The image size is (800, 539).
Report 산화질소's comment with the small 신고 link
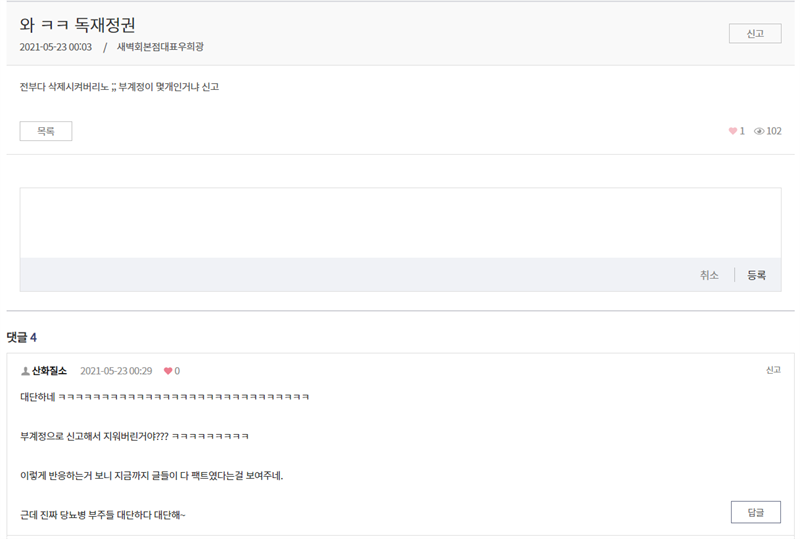(773, 370)
